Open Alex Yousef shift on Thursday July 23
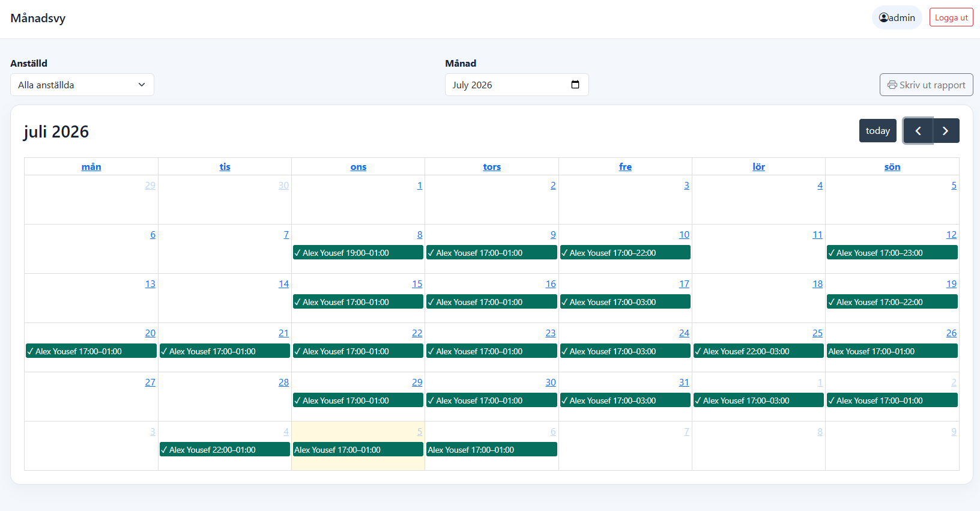The height and width of the screenshot is (511, 980). click(492, 351)
